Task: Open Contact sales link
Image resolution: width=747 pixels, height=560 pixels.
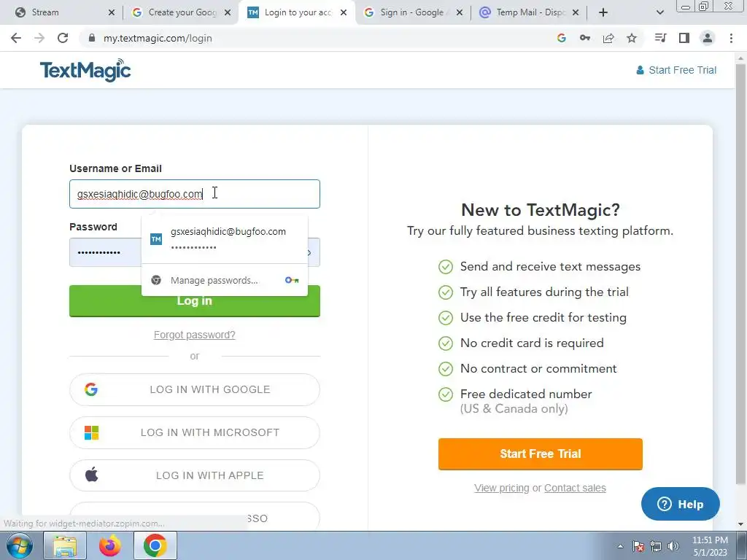Action: pos(575,488)
